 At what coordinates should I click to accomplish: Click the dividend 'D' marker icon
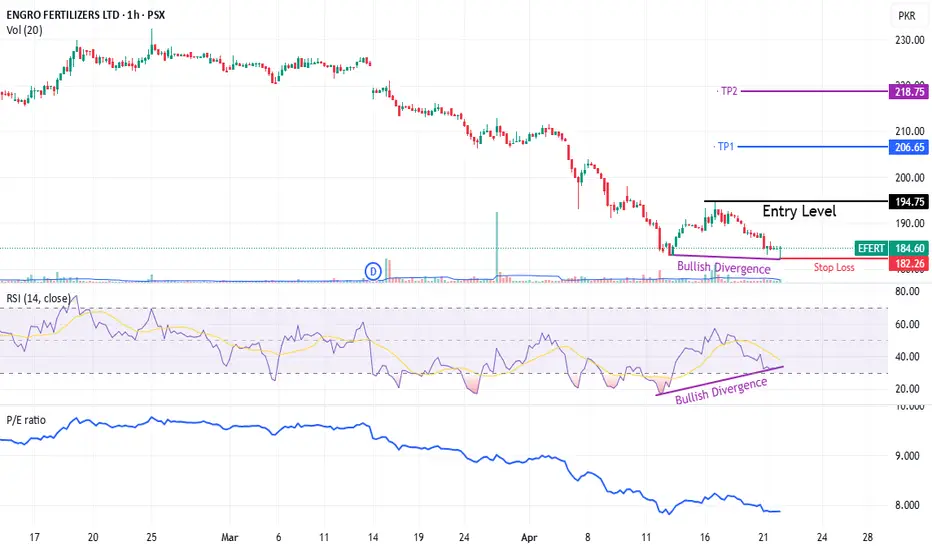[x=373, y=272]
